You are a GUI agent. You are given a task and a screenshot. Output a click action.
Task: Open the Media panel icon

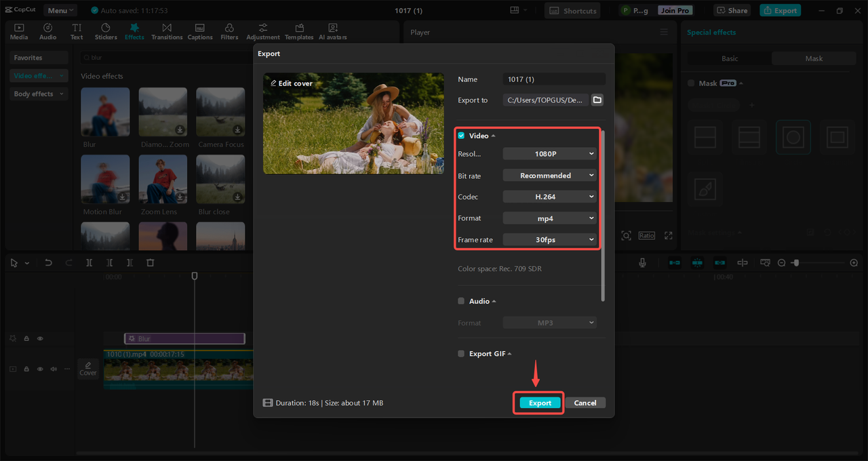[x=19, y=31]
